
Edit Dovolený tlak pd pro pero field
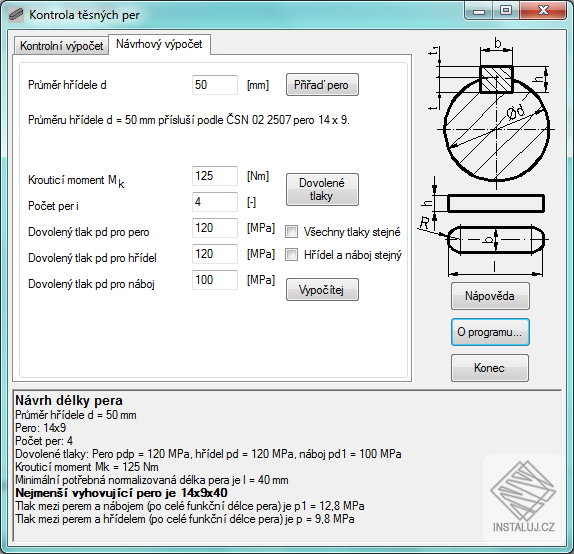215,228
